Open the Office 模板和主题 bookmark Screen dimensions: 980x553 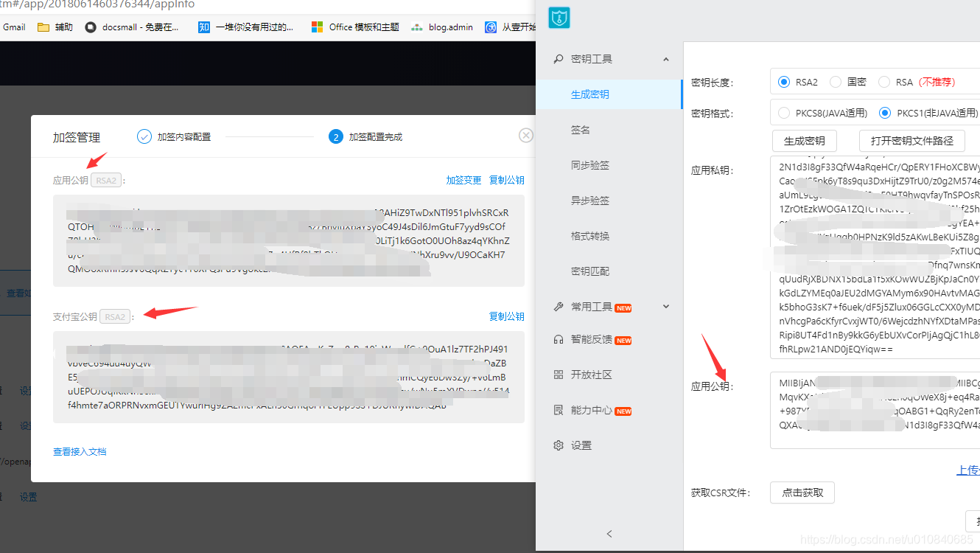point(355,27)
